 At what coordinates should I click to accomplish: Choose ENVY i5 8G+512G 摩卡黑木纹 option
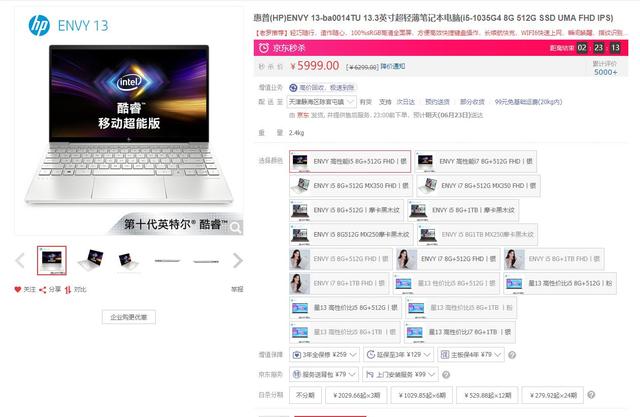click(x=346, y=210)
